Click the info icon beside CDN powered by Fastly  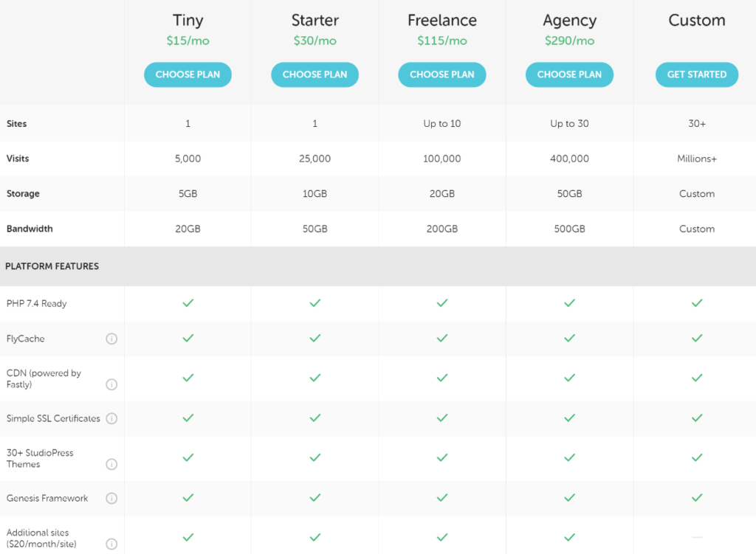pyautogui.click(x=111, y=384)
